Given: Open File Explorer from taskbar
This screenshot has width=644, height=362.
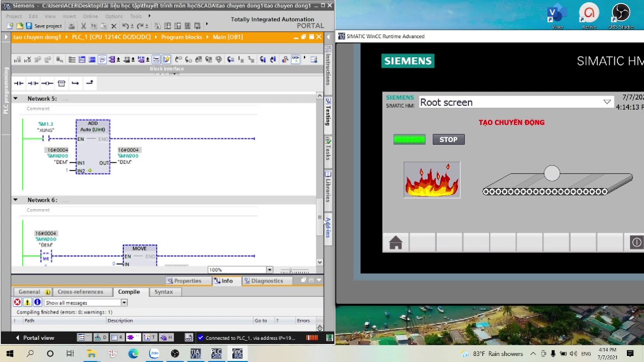Looking at the screenshot, I should 92,353.
